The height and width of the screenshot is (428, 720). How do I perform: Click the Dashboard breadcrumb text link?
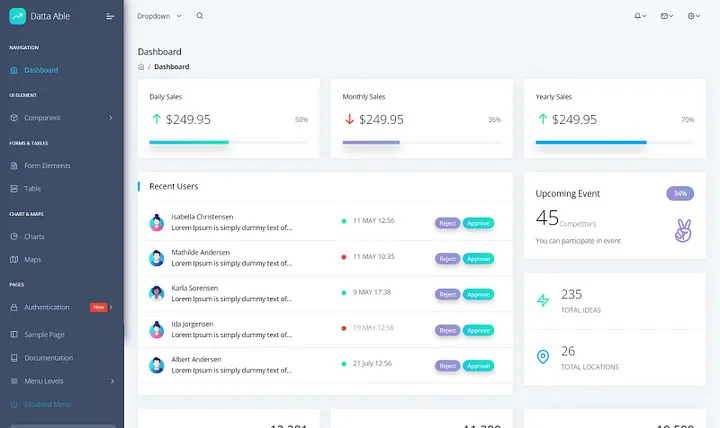(172, 67)
